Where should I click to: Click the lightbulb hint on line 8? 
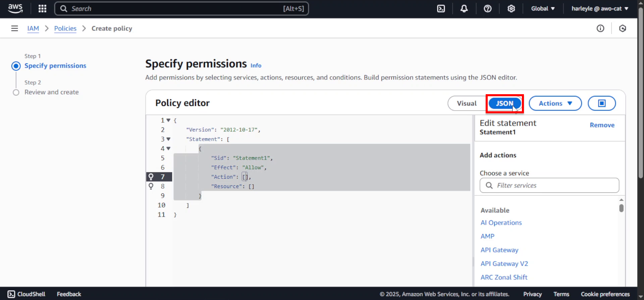151,186
